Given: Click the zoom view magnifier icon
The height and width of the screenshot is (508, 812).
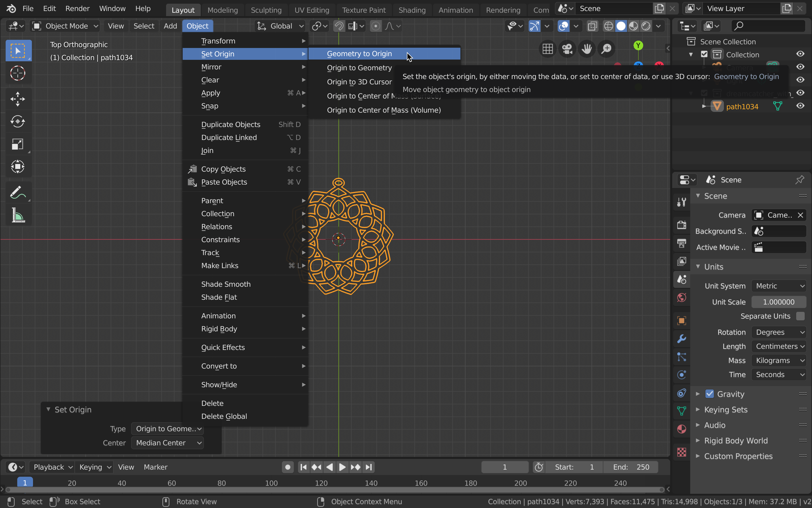Looking at the screenshot, I should click(x=607, y=49).
